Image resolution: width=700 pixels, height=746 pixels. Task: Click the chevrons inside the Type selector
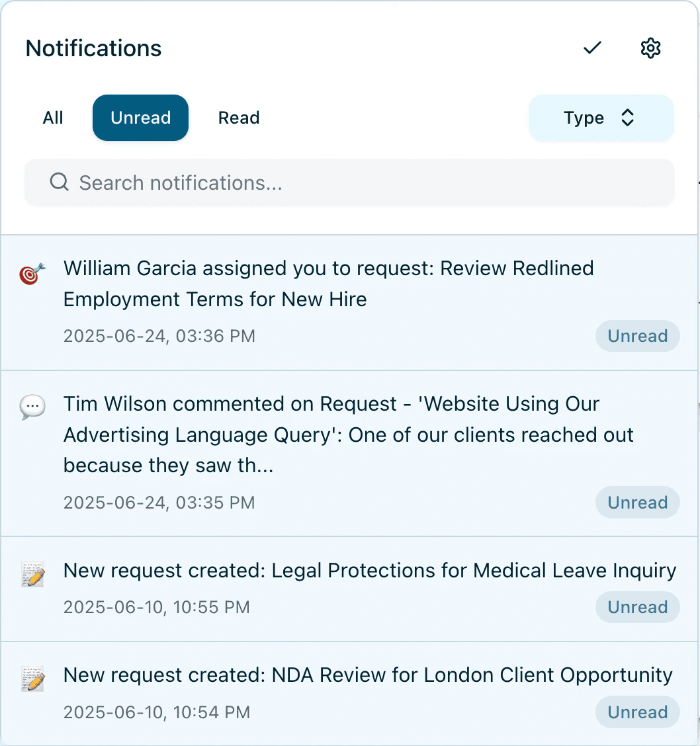click(627, 118)
